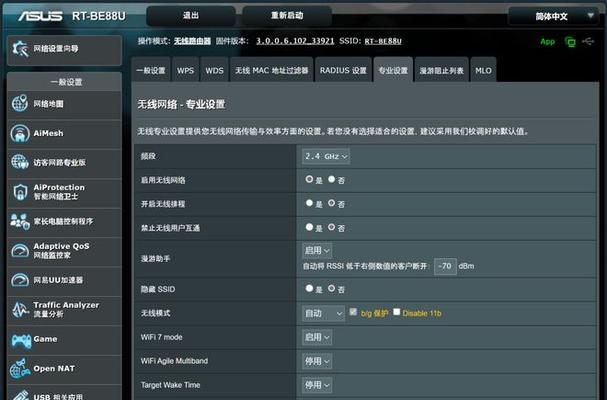Switch to the MLO tab
607x400 pixels.
[484, 70]
